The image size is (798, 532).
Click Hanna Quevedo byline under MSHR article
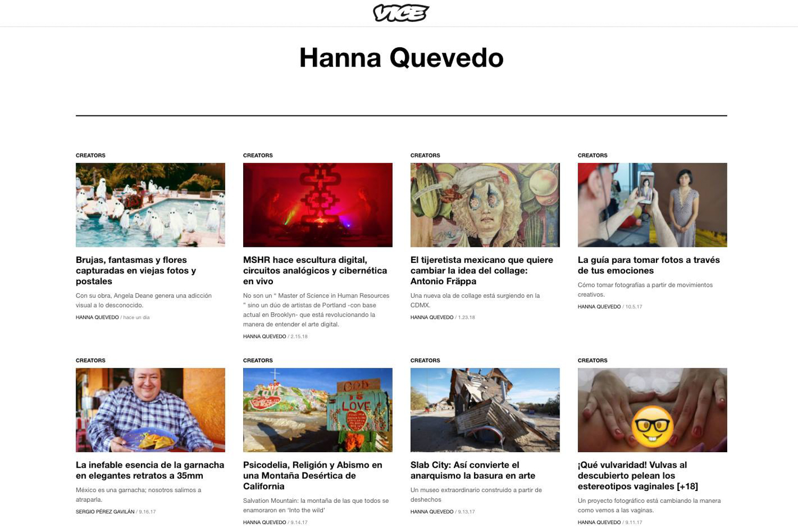tap(264, 336)
